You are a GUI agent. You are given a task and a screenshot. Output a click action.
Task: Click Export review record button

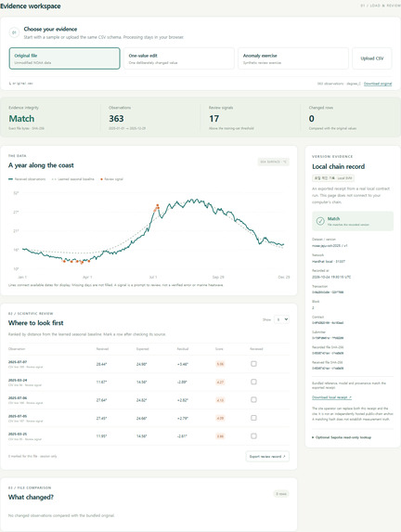coord(267,457)
